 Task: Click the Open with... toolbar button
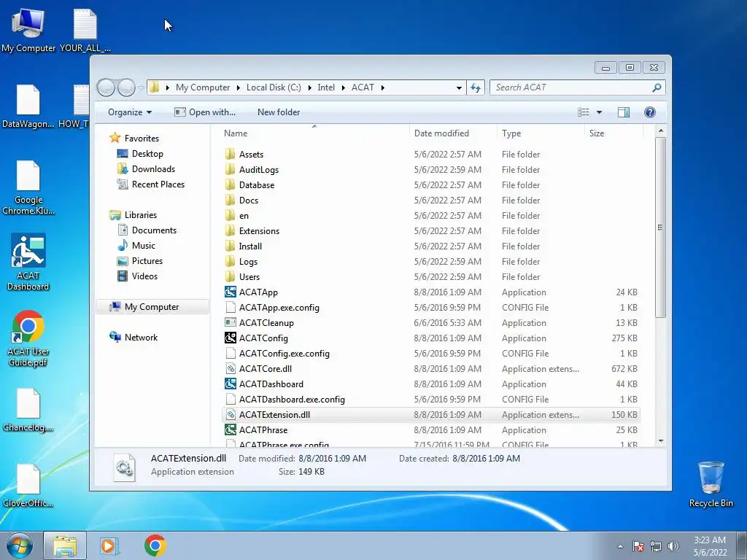coord(205,112)
